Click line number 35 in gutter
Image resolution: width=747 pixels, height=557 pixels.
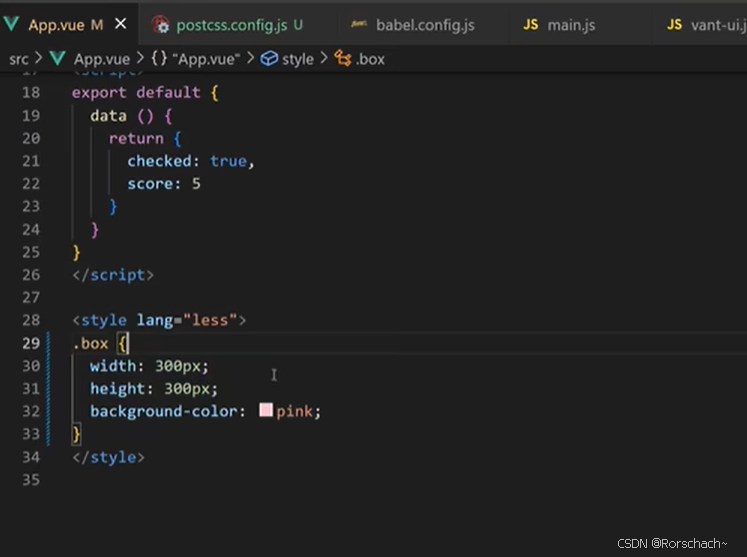[31, 480]
